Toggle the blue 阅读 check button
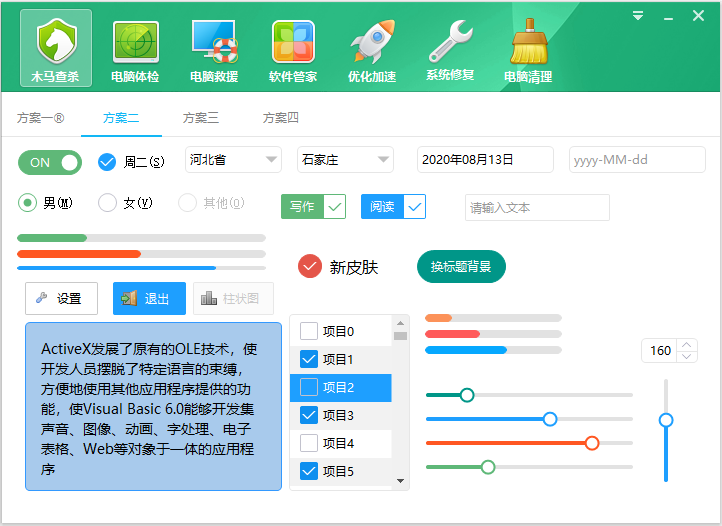This screenshot has width=722, height=526. (393, 206)
